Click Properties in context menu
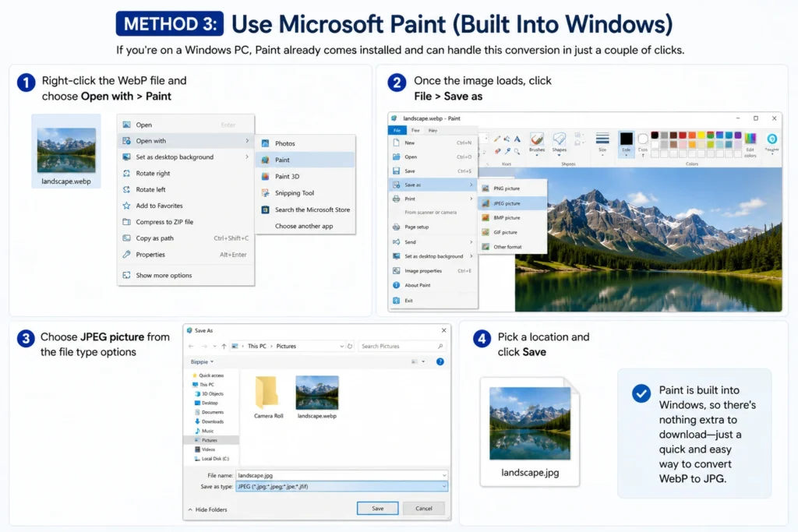 [x=185, y=254]
